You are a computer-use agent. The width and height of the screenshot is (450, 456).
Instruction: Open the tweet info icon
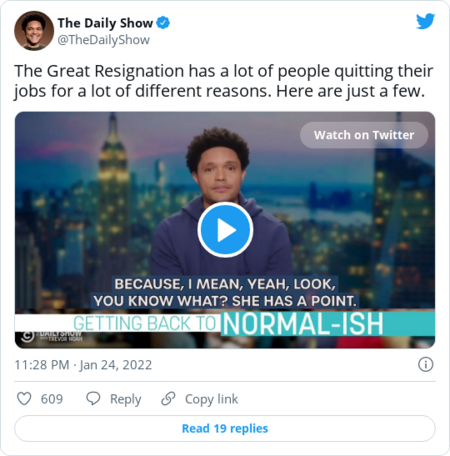click(426, 364)
